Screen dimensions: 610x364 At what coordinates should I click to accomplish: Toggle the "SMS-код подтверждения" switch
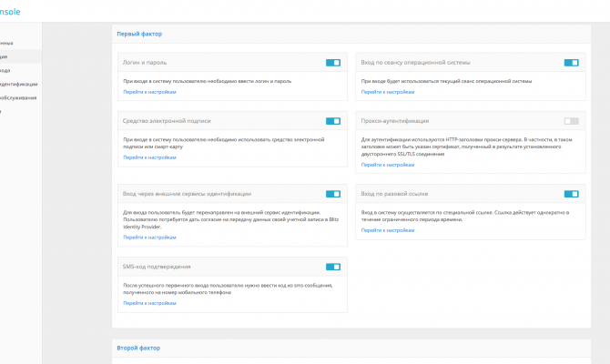tap(333, 267)
